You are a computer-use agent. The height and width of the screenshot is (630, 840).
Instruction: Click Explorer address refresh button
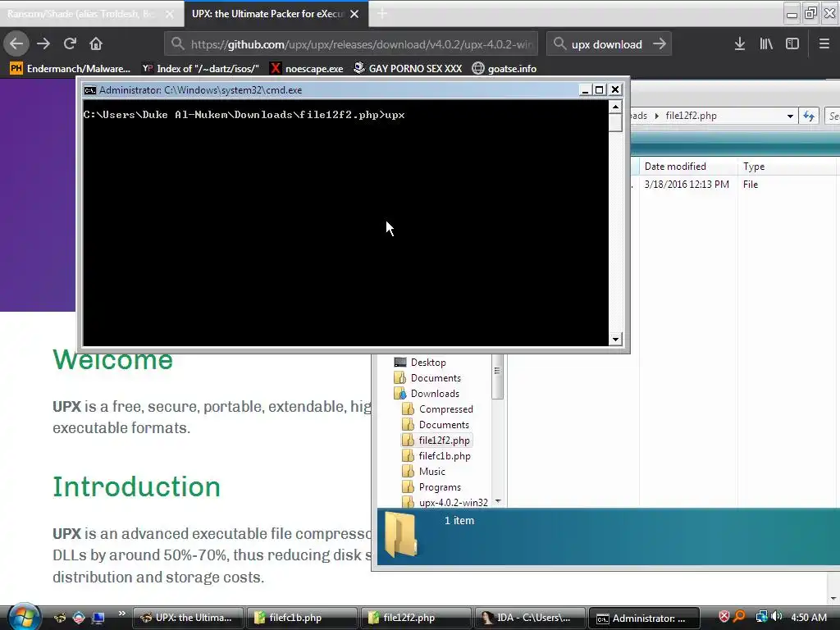pyautogui.click(x=808, y=116)
